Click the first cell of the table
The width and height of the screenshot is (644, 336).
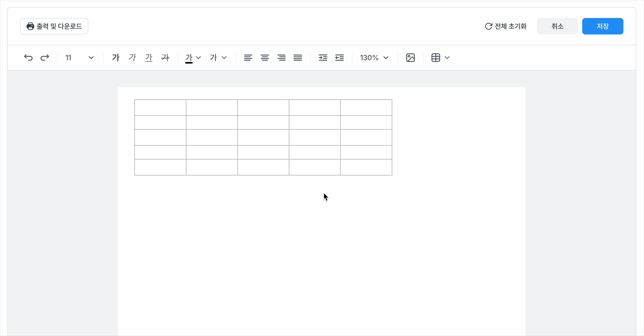(160, 108)
